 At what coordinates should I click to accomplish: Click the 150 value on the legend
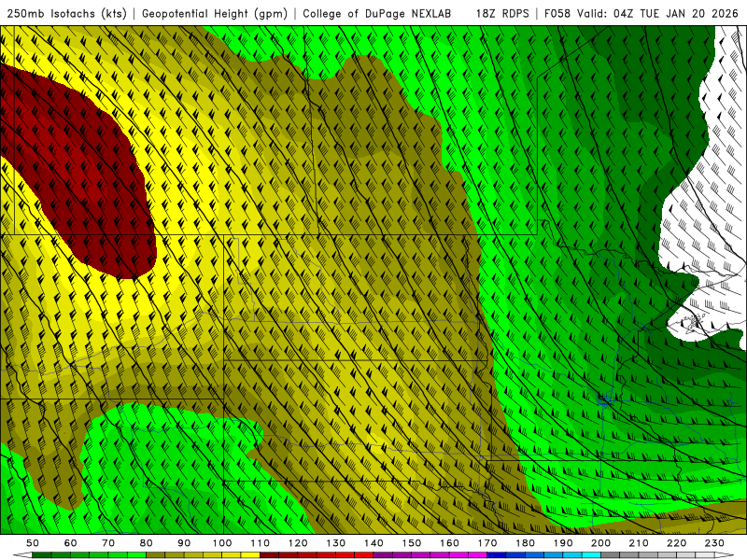tap(411, 543)
